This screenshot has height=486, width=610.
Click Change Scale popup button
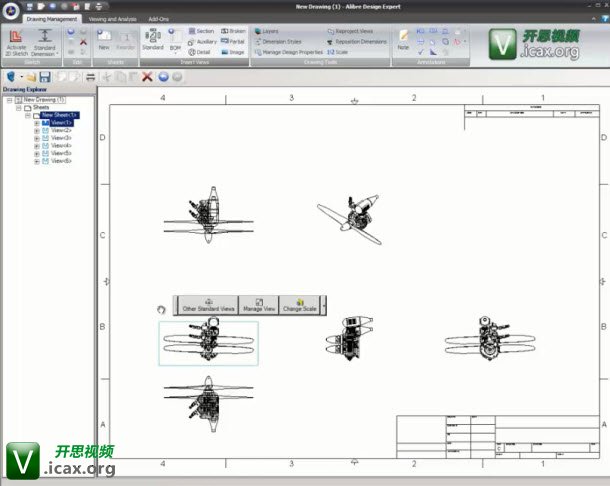tap(300, 305)
